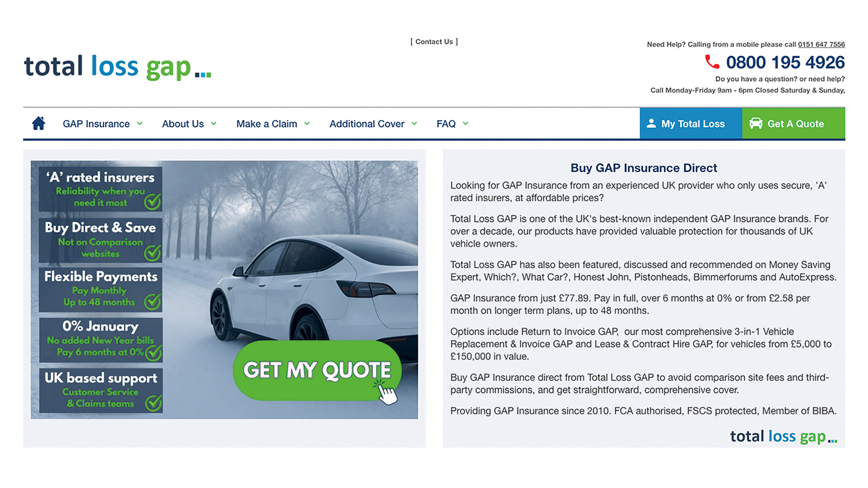868x488 pixels.
Task: Expand the Additional Cover dropdown chevron
Action: tap(414, 124)
